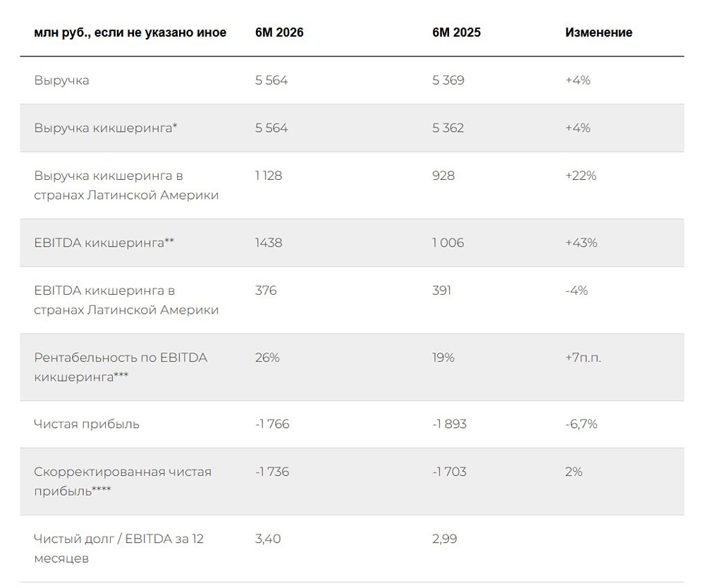Select Чистый долг / EBITDA row label
This screenshot has height=588, width=705.
118,549
